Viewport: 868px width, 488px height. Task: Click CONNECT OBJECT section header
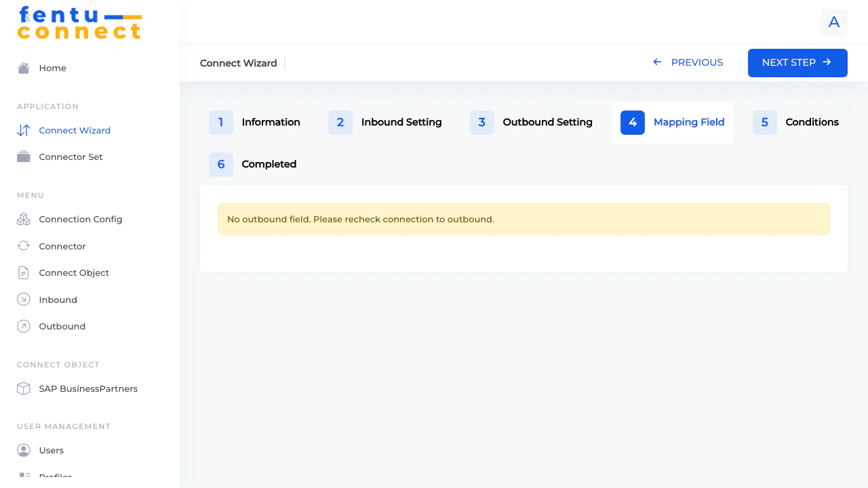(58, 365)
